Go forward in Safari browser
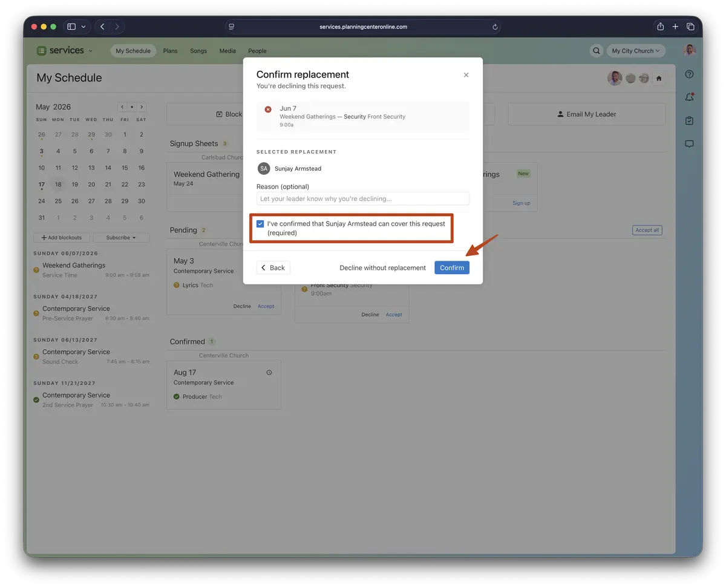Image resolution: width=726 pixels, height=588 pixels. 117,27
